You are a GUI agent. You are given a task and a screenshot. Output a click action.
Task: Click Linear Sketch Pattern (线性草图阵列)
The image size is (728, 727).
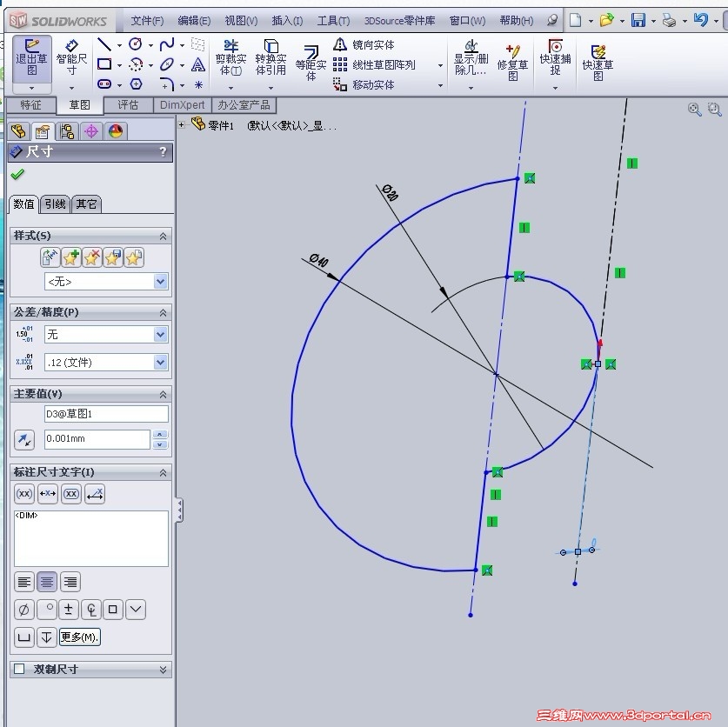point(374,64)
